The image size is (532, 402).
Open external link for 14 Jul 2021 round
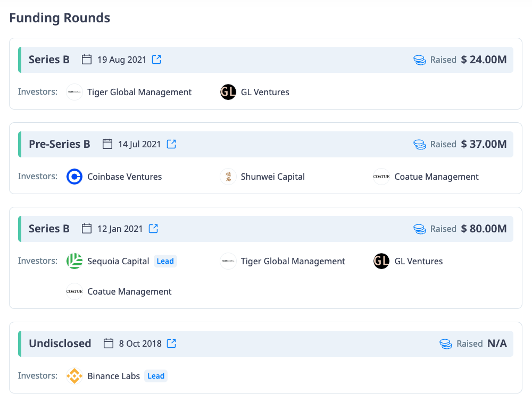(171, 144)
